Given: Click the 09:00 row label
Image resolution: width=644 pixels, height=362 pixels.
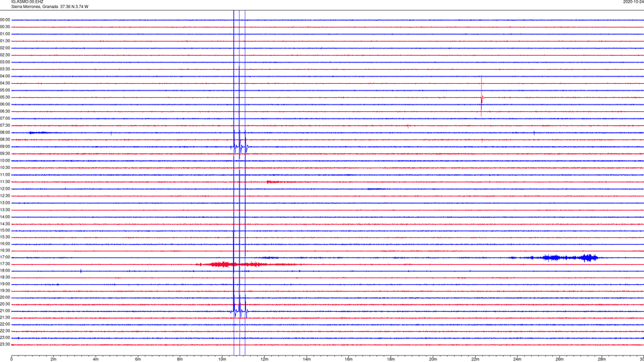Looking at the screenshot, I should [x=5, y=146].
